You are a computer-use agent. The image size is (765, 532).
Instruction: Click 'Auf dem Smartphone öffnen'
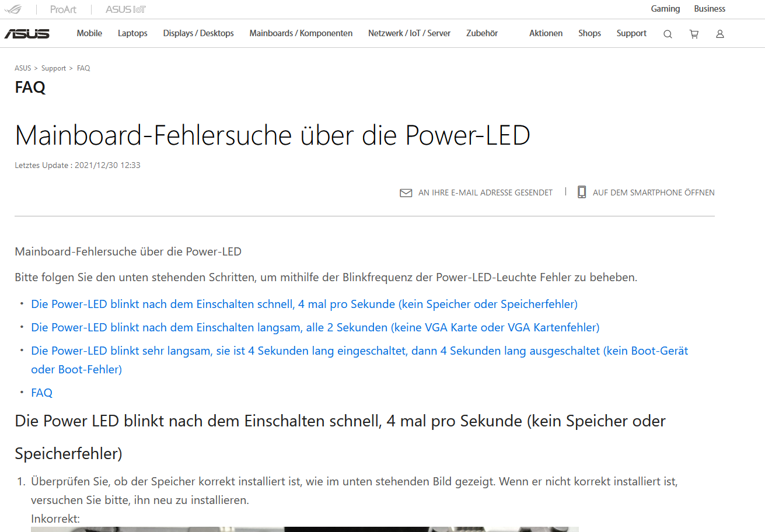coord(654,192)
